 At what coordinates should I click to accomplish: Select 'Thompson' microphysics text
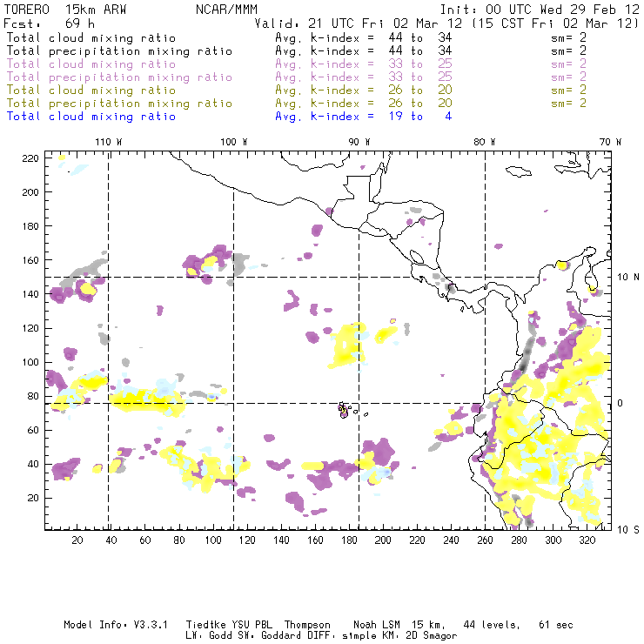point(307,625)
